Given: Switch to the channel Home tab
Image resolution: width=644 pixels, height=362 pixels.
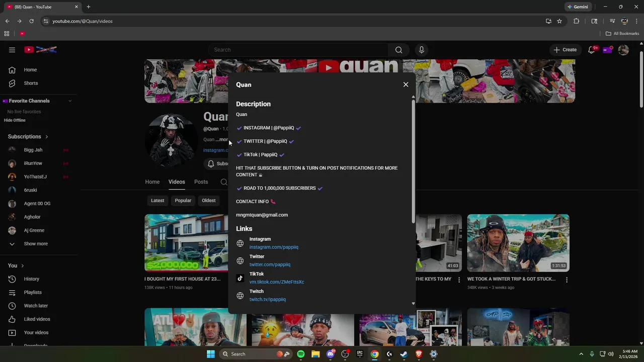Looking at the screenshot, I should [152, 182].
